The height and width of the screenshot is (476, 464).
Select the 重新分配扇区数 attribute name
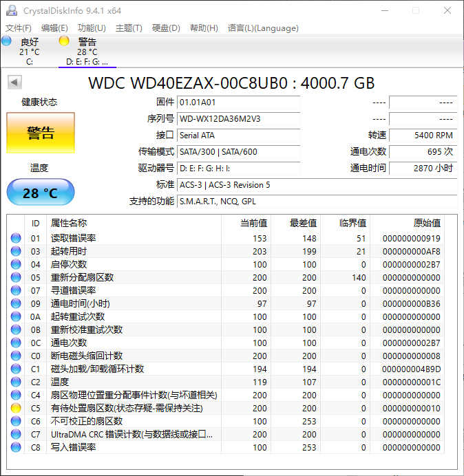[82, 277]
